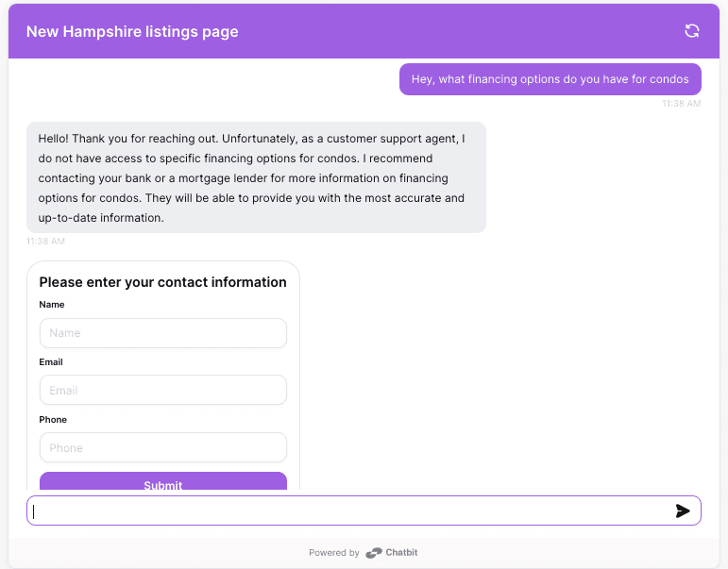Click the bot reply message bubble

click(x=256, y=177)
